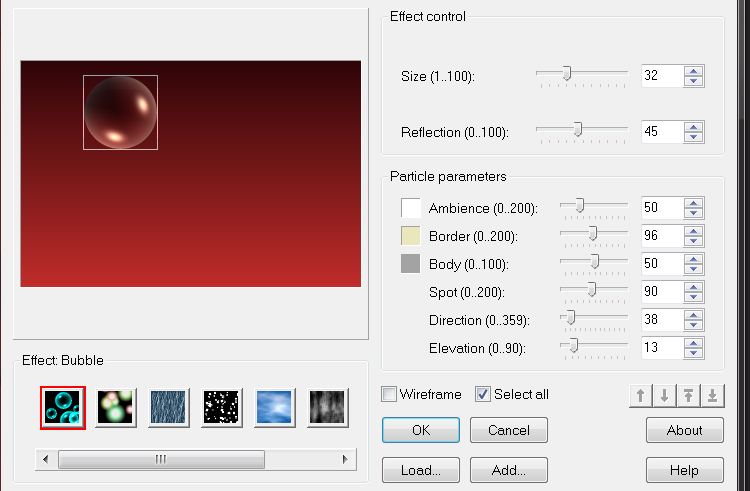Open the About dialog

pos(684,430)
